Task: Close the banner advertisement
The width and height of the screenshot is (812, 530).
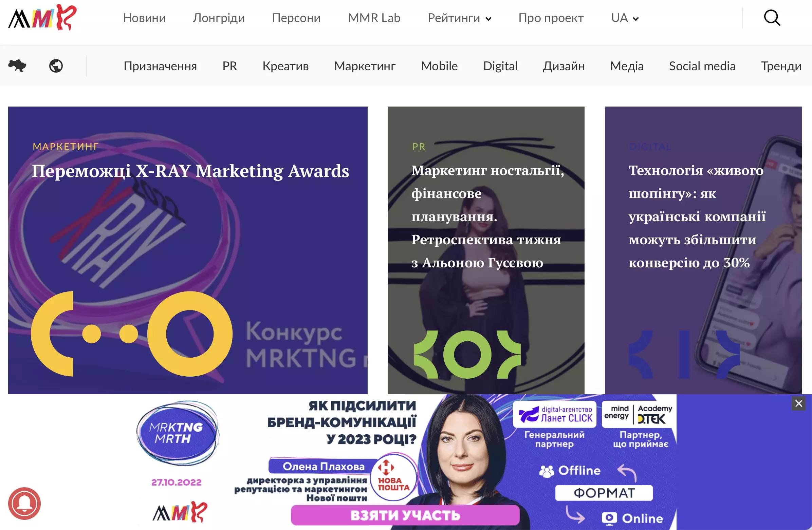Action: pyautogui.click(x=799, y=403)
